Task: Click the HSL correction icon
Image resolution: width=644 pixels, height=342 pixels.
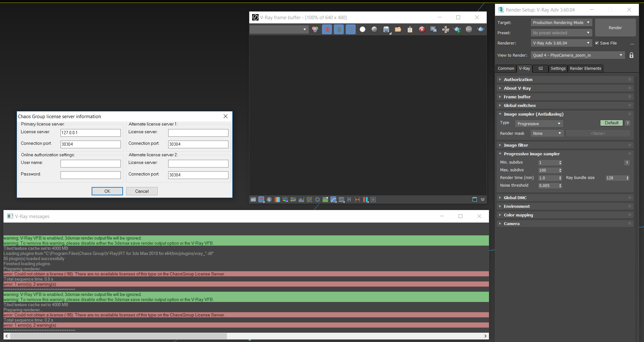Action: pos(285,199)
